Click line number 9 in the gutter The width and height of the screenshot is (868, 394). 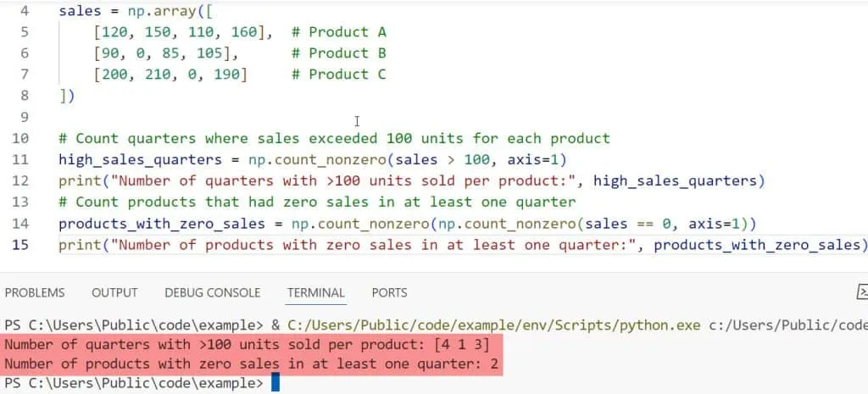coord(22,117)
